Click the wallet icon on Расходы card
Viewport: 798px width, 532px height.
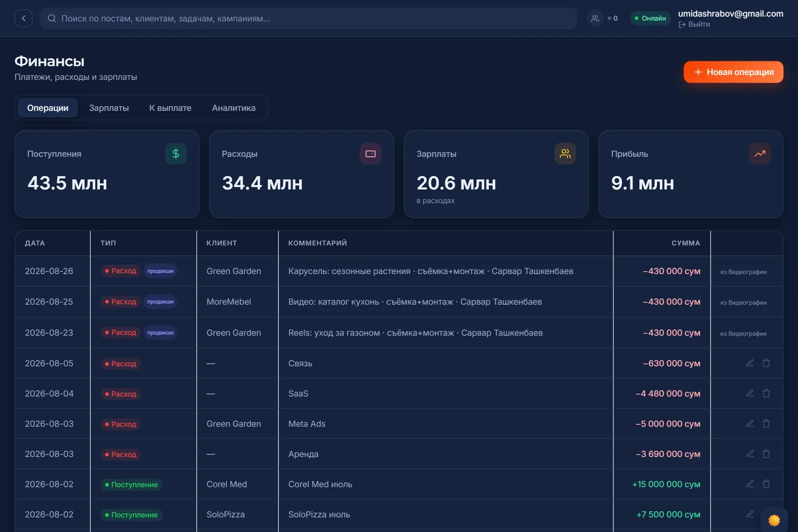point(371,154)
